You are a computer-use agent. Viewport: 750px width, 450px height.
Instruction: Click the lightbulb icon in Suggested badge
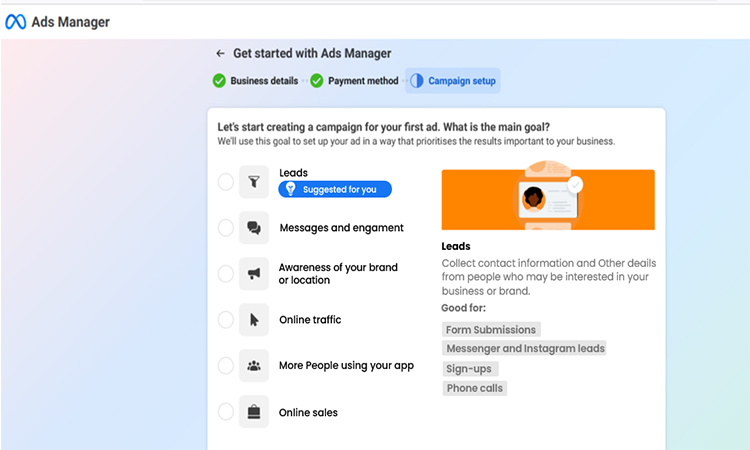click(290, 189)
